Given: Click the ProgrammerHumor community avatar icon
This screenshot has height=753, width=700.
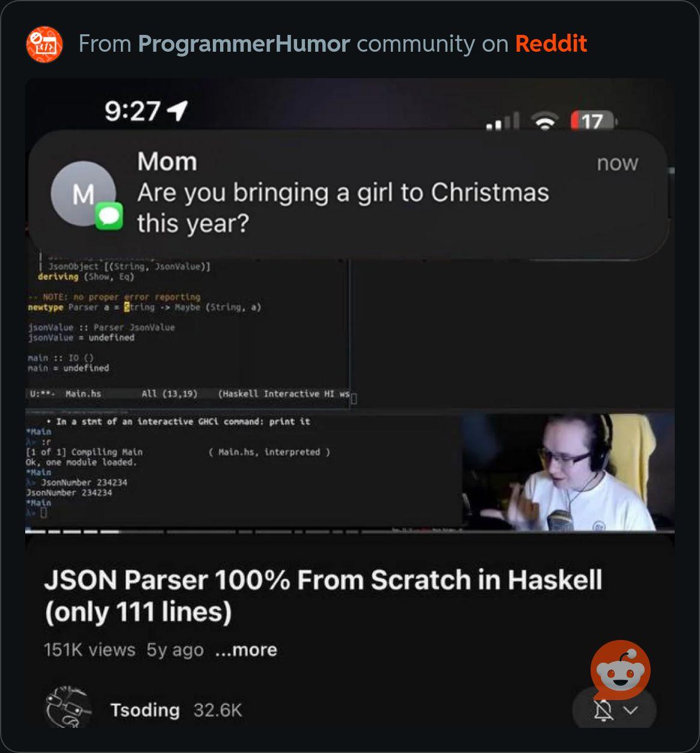Looking at the screenshot, I should (x=45, y=44).
